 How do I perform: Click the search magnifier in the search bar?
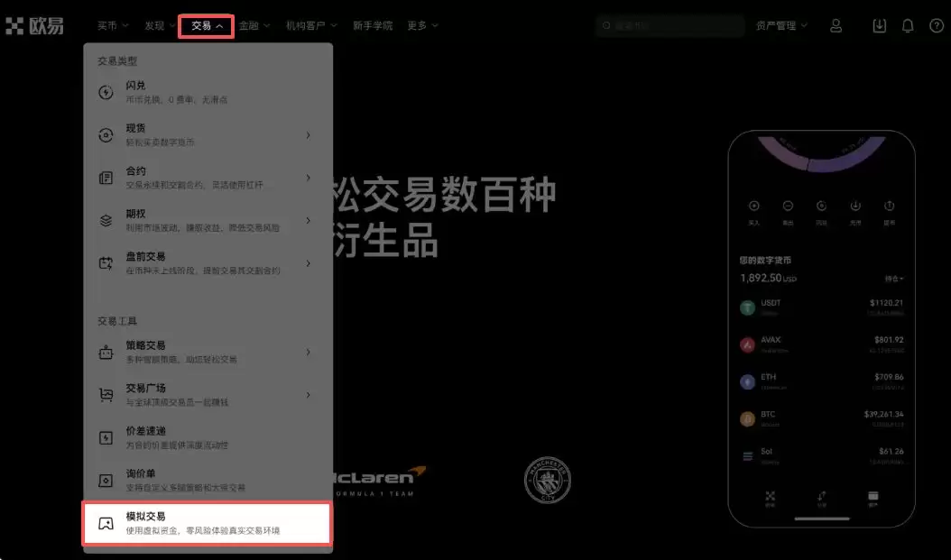coord(606,25)
